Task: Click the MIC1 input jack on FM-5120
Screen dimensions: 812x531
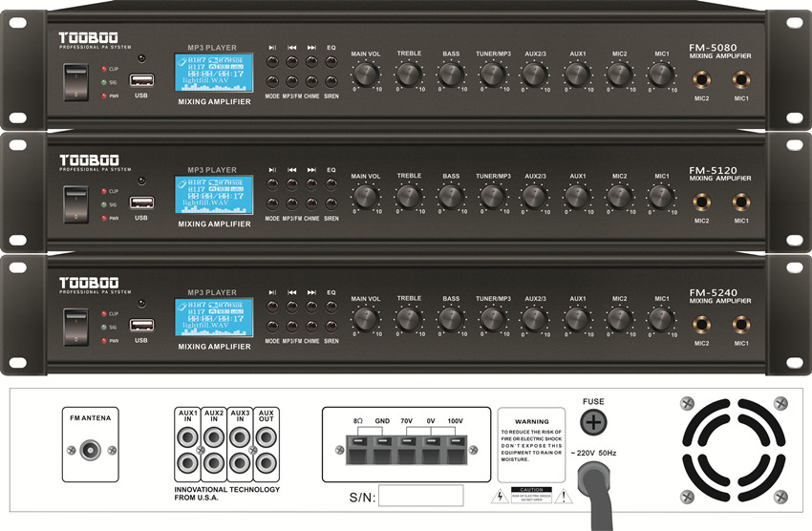Action: pyautogui.click(x=741, y=202)
